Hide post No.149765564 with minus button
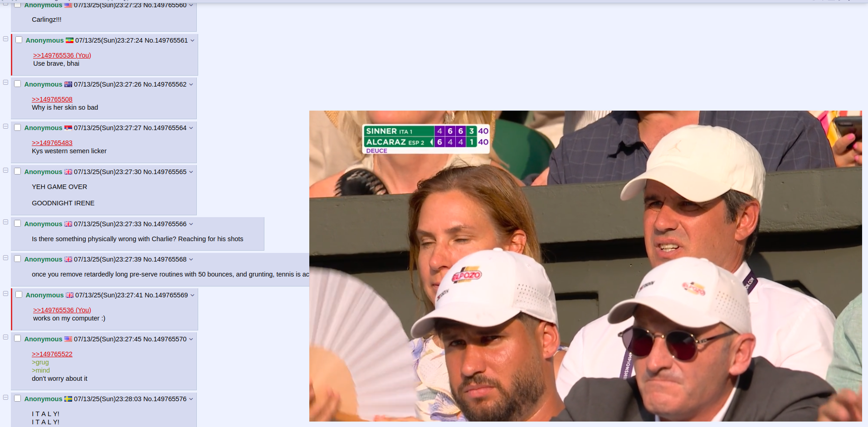This screenshot has width=868, height=427. tap(5, 126)
